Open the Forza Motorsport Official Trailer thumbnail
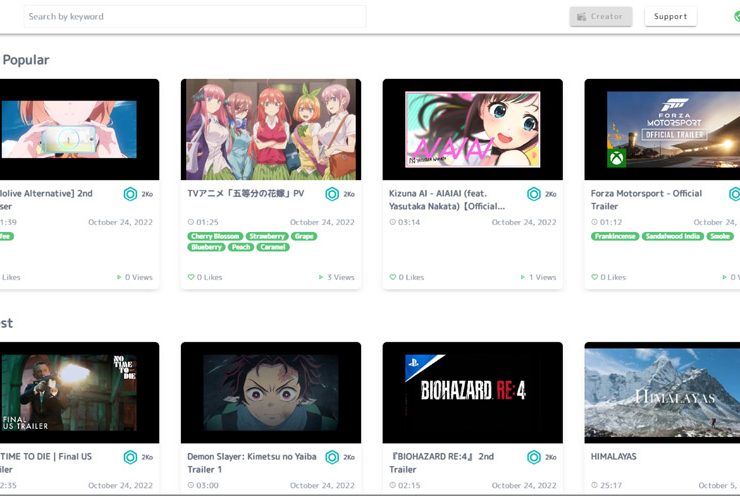 [662, 129]
